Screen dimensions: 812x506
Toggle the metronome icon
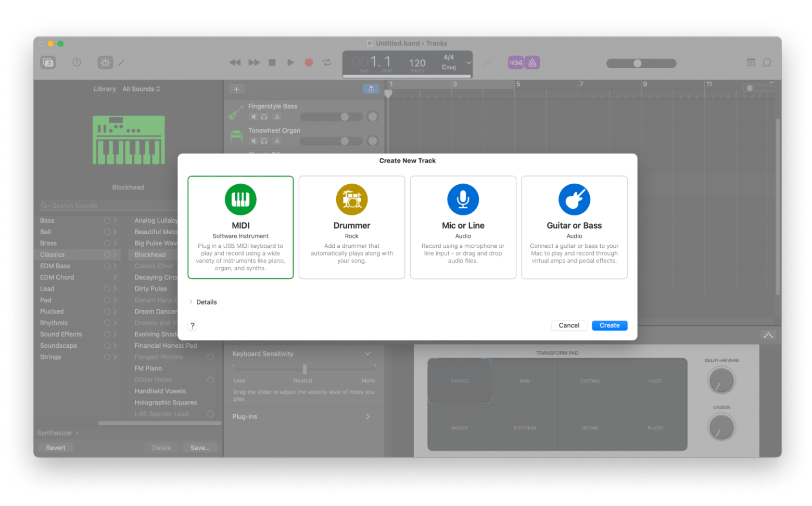[532, 62]
